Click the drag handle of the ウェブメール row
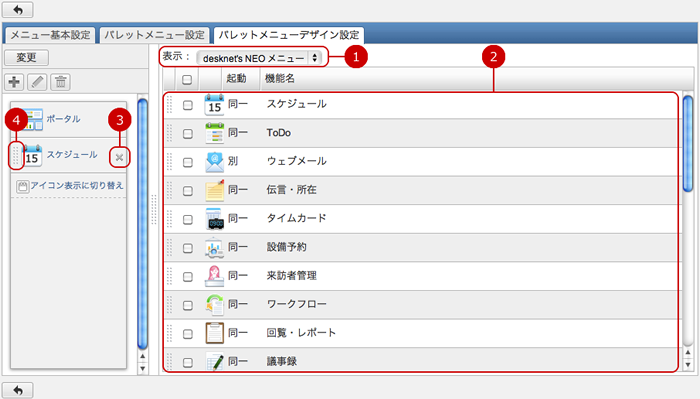 click(x=169, y=162)
